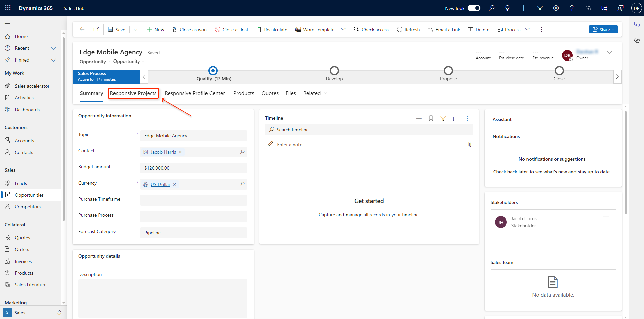This screenshot has width=644, height=319.
Task: Open timeline more options dots
Action: click(x=467, y=118)
